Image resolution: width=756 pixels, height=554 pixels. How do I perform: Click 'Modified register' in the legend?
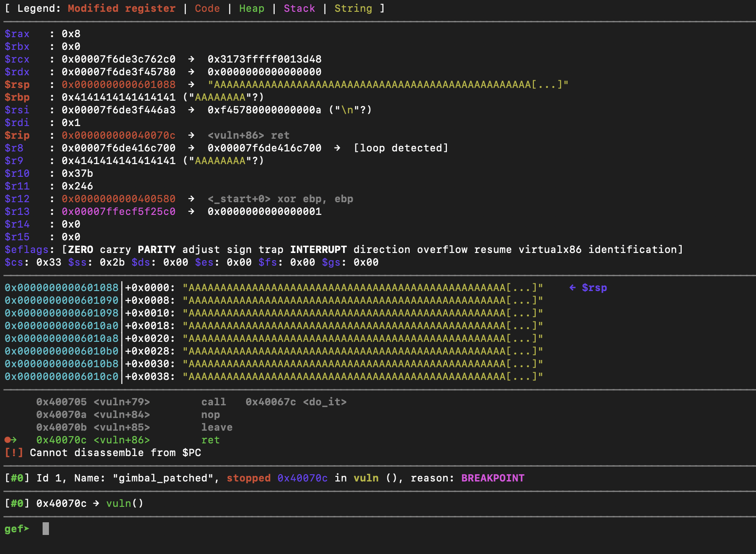tap(122, 9)
